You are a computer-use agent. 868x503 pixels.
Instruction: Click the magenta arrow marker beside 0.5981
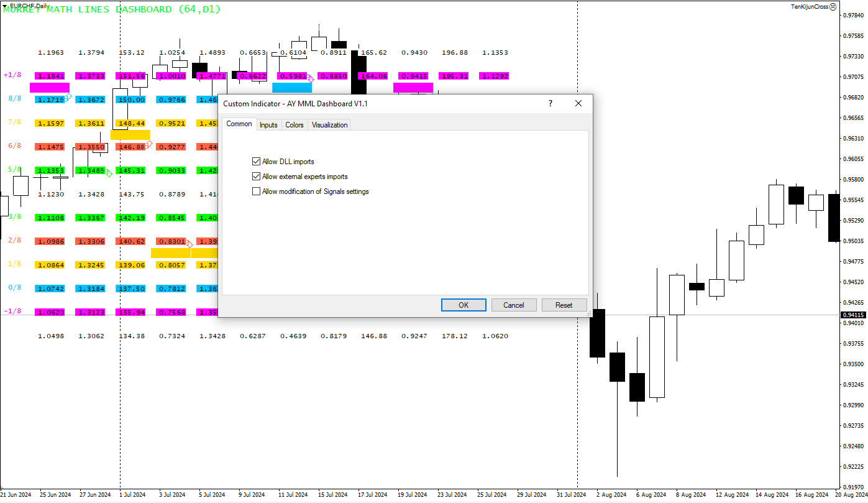pyautogui.click(x=311, y=79)
